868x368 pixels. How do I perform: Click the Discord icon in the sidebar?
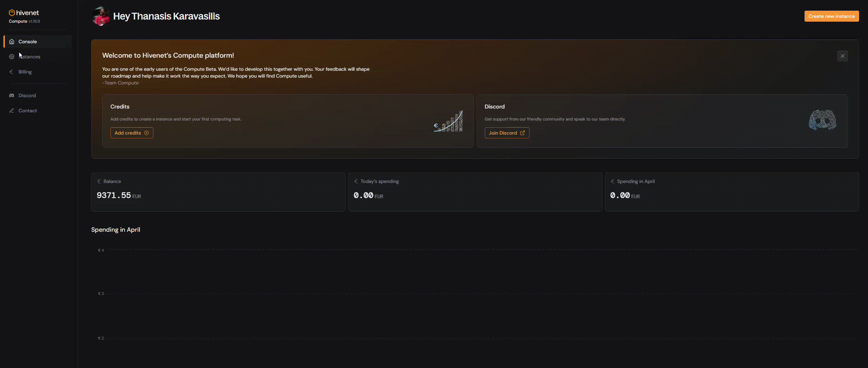[12, 95]
